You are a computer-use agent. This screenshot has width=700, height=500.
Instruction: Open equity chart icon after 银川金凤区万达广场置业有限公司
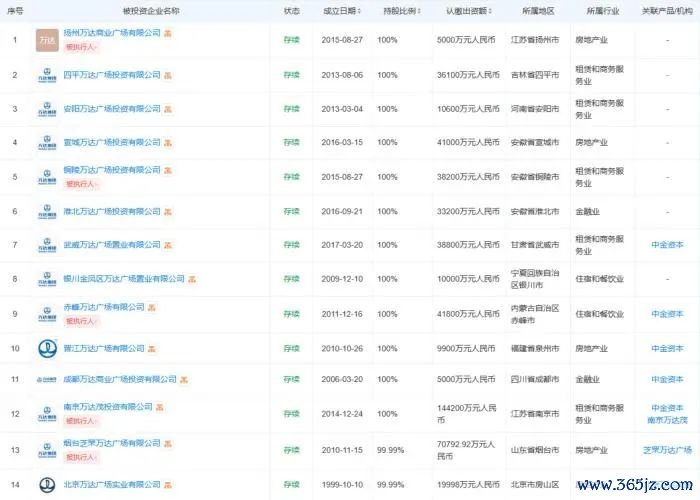tap(192, 279)
